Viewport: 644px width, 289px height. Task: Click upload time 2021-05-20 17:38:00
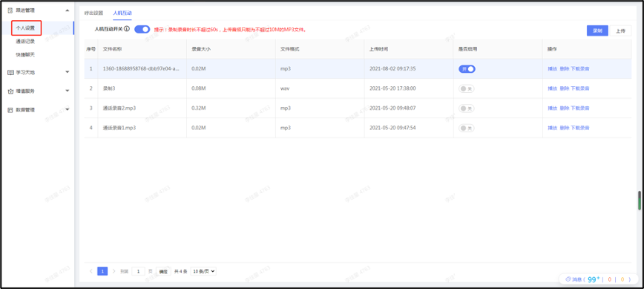point(392,88)
